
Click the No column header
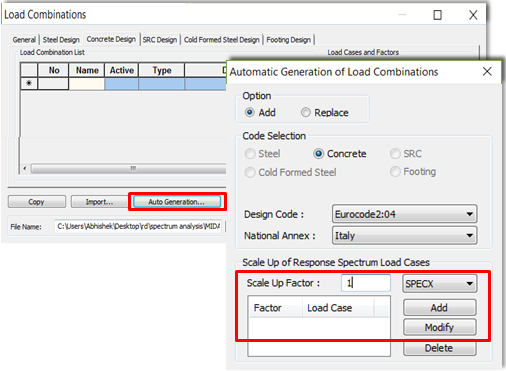[x=53, y=70]
